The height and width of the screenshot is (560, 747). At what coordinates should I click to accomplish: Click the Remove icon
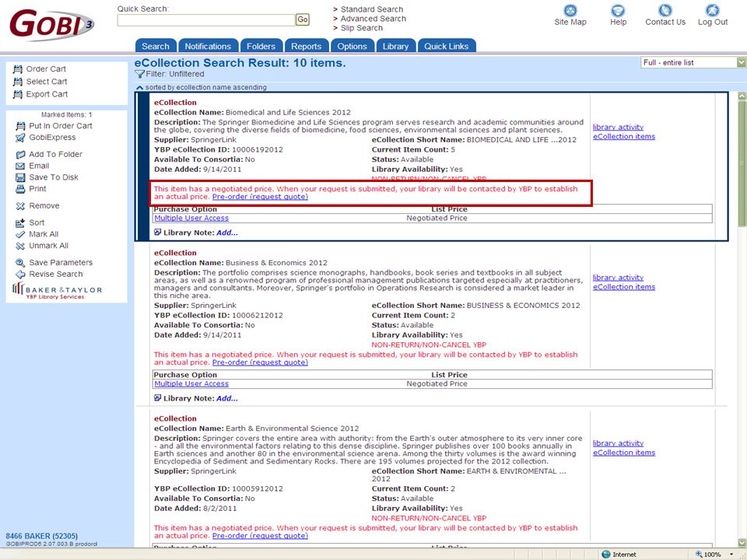(20, 206)
